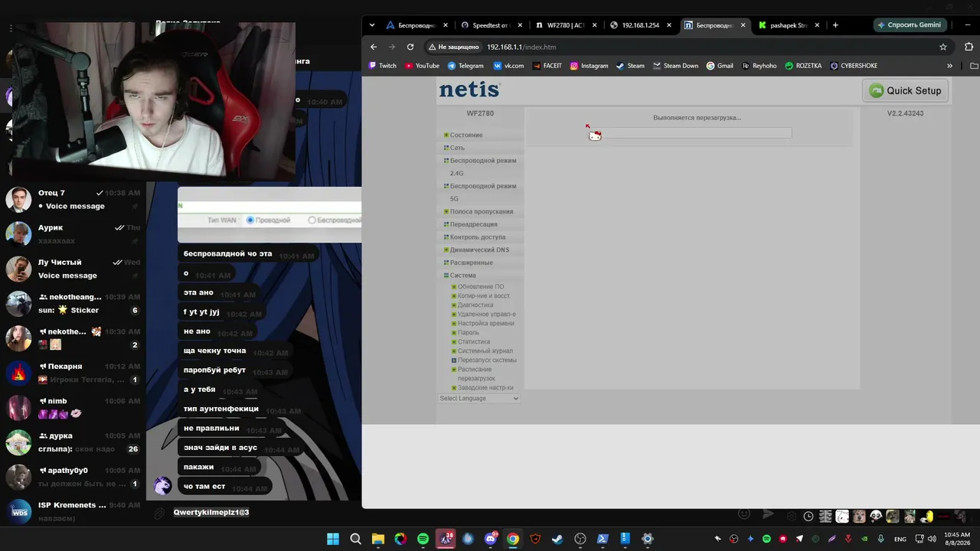Viewport: 980px width, 551px height.
Task: Open the Select Language dropdown
Action: coord(479,399)
